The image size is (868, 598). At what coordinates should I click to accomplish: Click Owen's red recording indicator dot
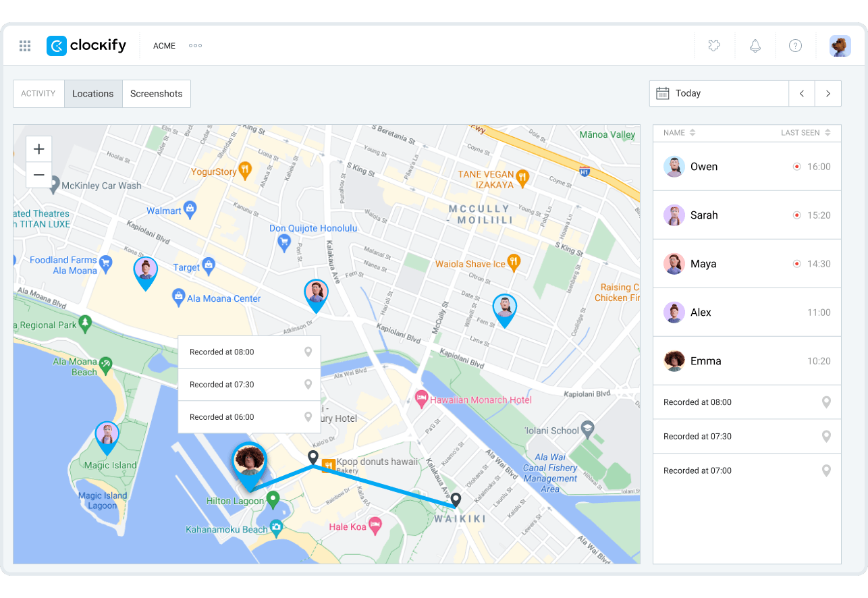(796, 167)
